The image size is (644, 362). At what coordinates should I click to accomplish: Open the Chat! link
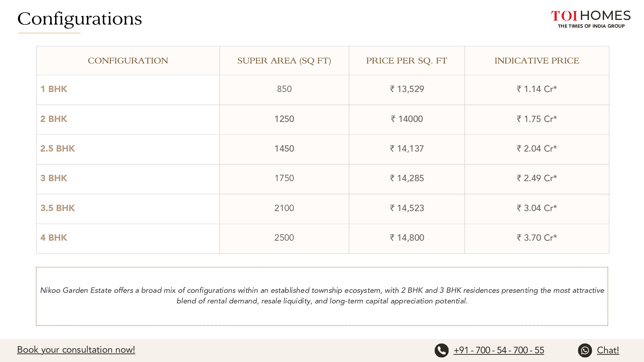coord(608,350)
